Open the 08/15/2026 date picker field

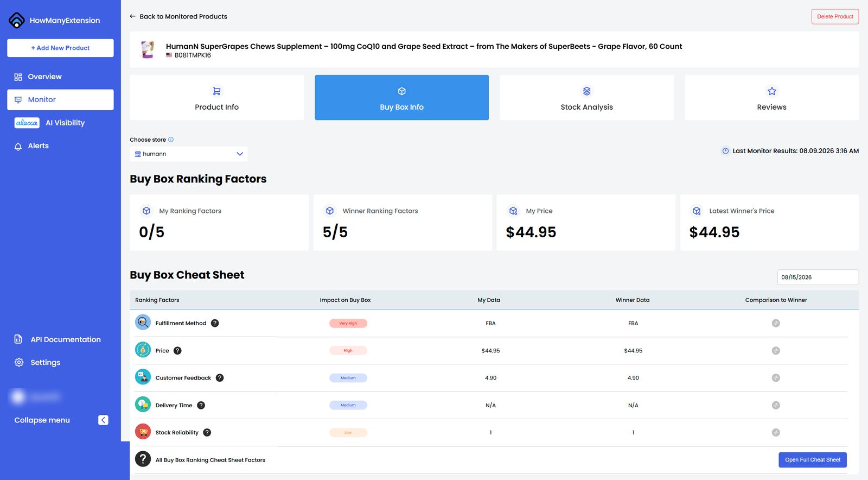point(818,277)
